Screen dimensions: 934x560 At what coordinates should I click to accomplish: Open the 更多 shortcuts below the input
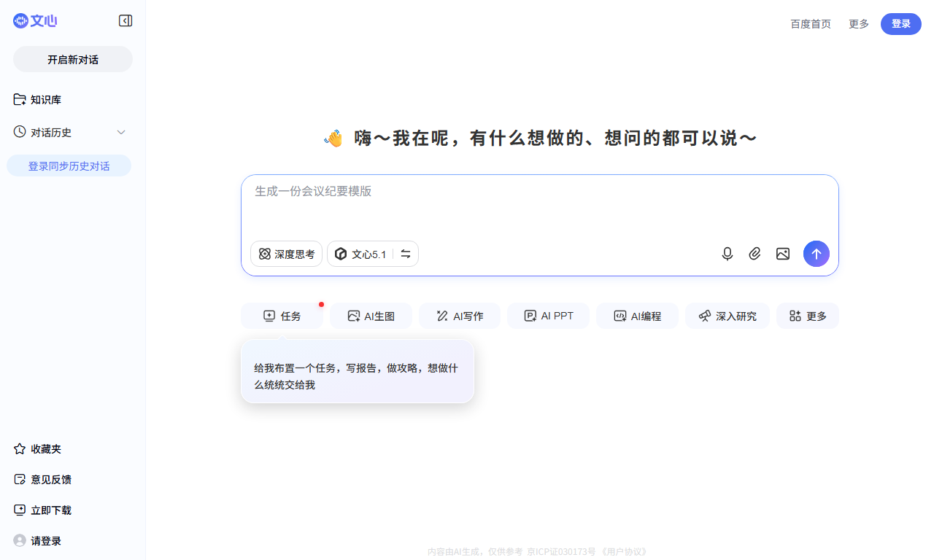(x=808, y=316)
